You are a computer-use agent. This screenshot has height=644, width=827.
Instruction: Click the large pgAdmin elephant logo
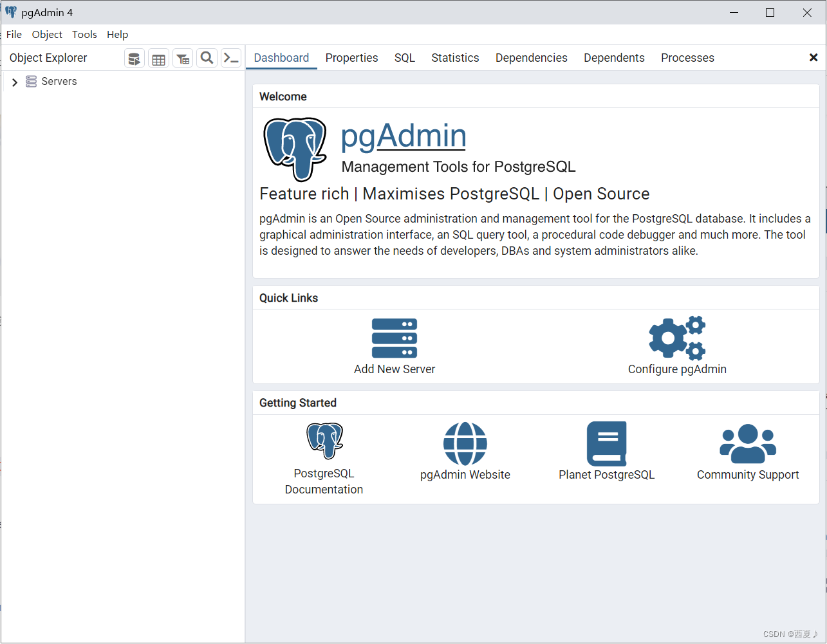click(295, 149)
